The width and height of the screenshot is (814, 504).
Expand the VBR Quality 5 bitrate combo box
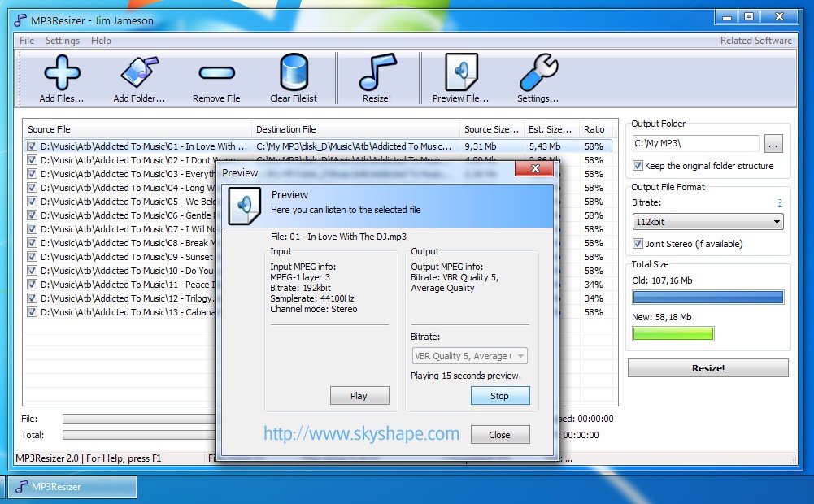pyautogui.click(x=470, y=356)
